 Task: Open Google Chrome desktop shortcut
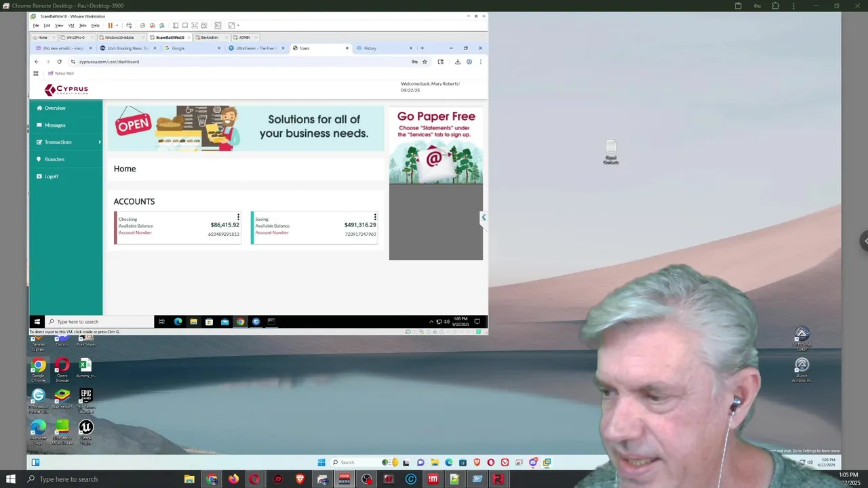[x=39, y=371]
